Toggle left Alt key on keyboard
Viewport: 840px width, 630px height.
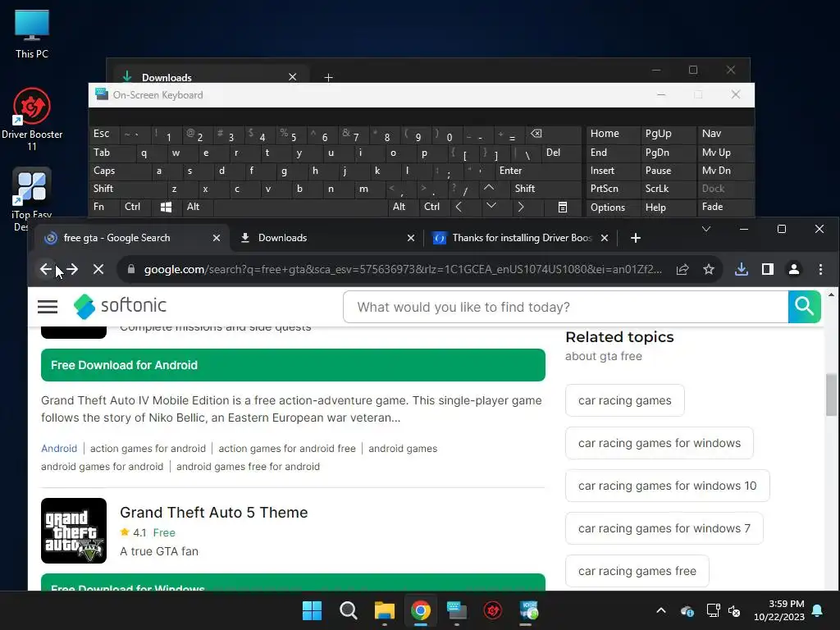click(x=197, y=207)
